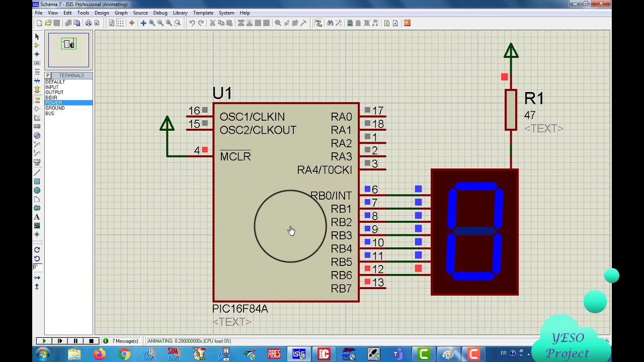
Task: Select the 2D circle drawing tool
Action: point(37,191)
